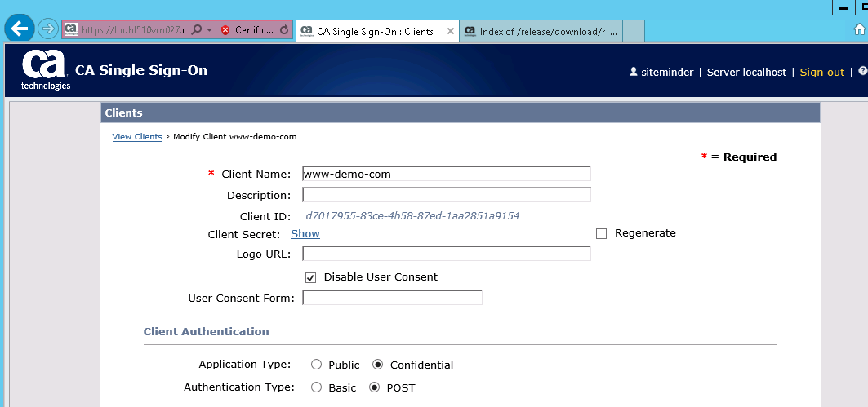Click the page refresh icon
This screenshot has height=407, width=868.
[x=284, y=30]
